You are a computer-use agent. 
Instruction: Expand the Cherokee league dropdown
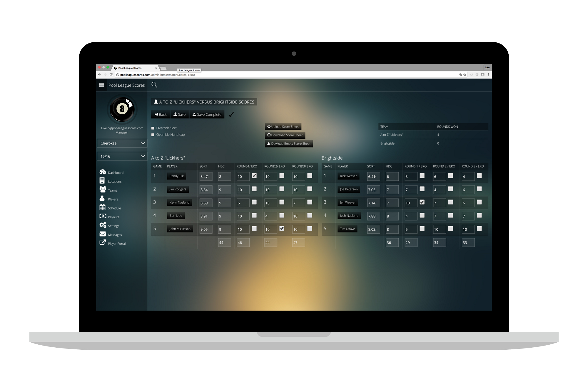click(122, 143)
